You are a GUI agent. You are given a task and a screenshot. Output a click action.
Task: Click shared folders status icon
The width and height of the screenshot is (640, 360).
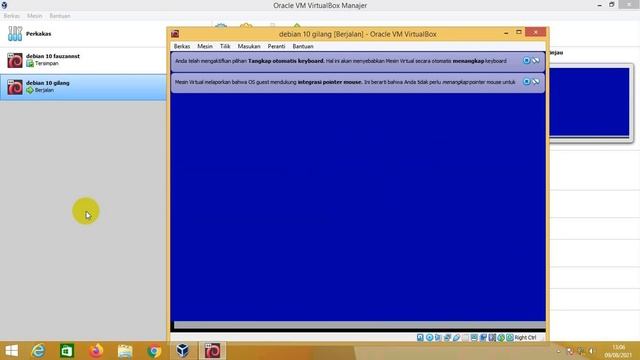466,338
